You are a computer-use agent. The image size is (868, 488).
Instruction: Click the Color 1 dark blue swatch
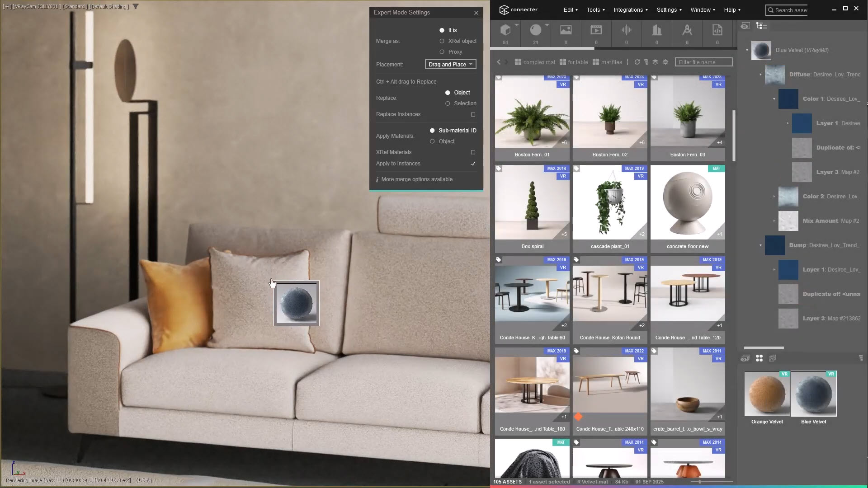(788, 99)
